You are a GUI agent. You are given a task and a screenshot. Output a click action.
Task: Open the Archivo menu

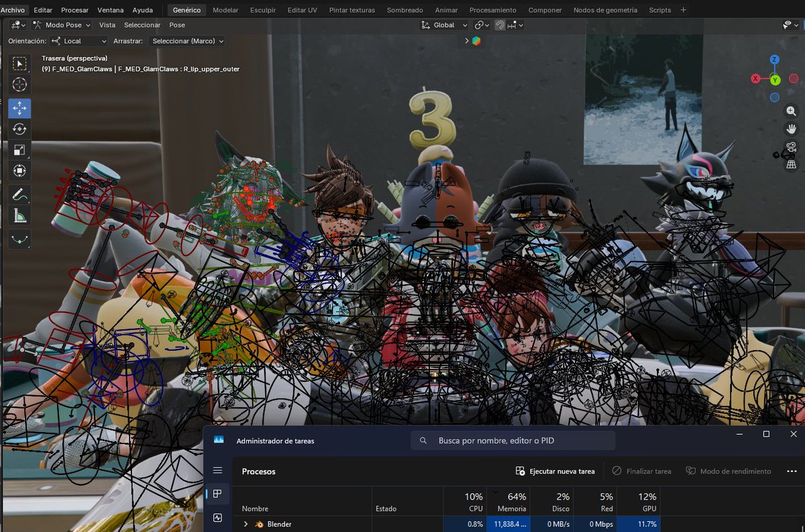coord(14,10)
